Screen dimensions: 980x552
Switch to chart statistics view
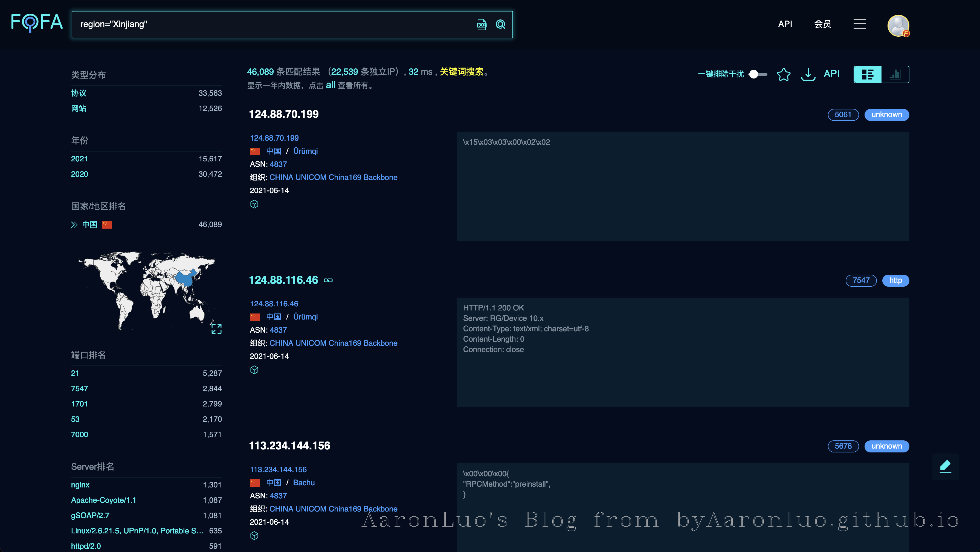895,74
